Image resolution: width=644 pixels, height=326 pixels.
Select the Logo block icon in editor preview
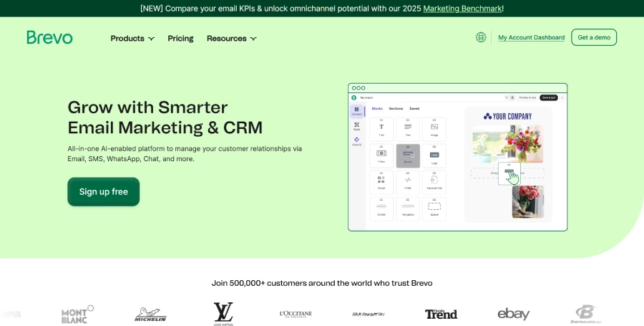pyautogui.click(x=434, y=155)
